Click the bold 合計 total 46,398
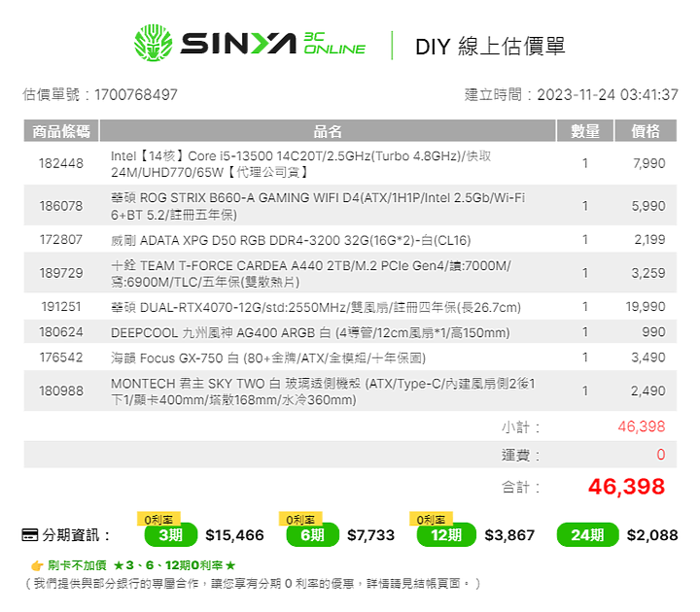 (626, 487)
